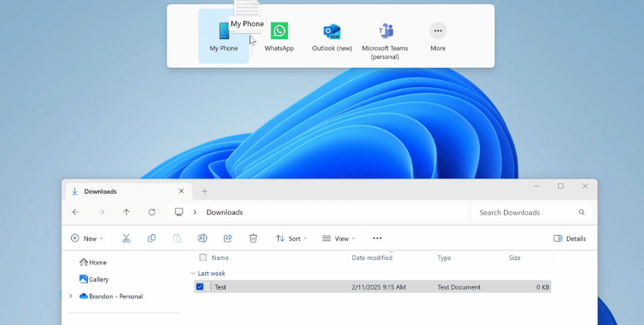Viewport: 644px width, 325px height.
Task: Expand the View options dropdown
Action: coord(339,238)
